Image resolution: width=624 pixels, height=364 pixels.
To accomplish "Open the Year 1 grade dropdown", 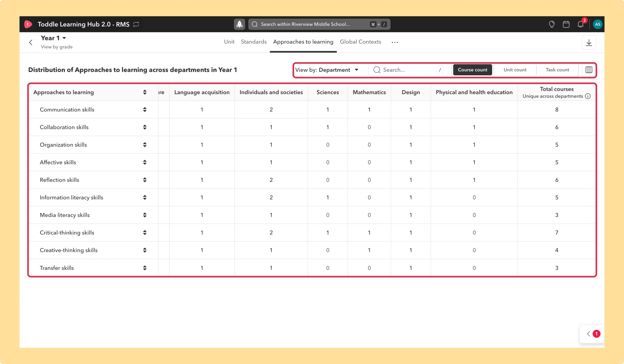I will (54, 38).
